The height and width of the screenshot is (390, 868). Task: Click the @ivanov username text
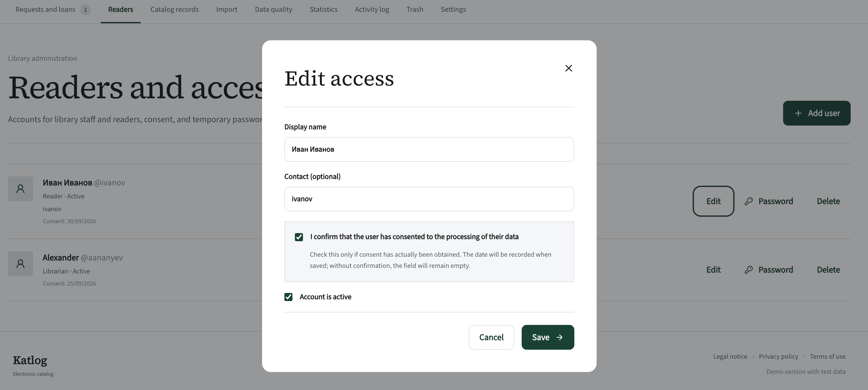110,183
